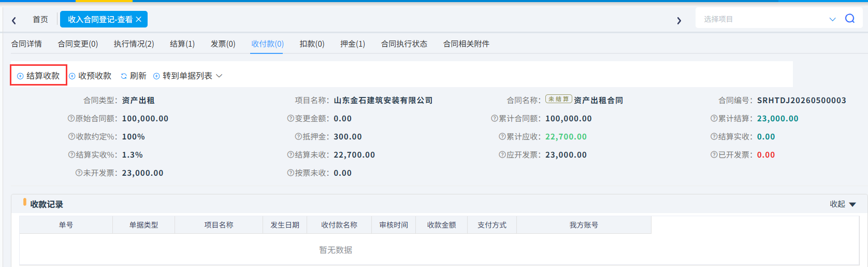Open the 合同详情 tab
This screenshot has width=868, height=267.
click(26, 44)
